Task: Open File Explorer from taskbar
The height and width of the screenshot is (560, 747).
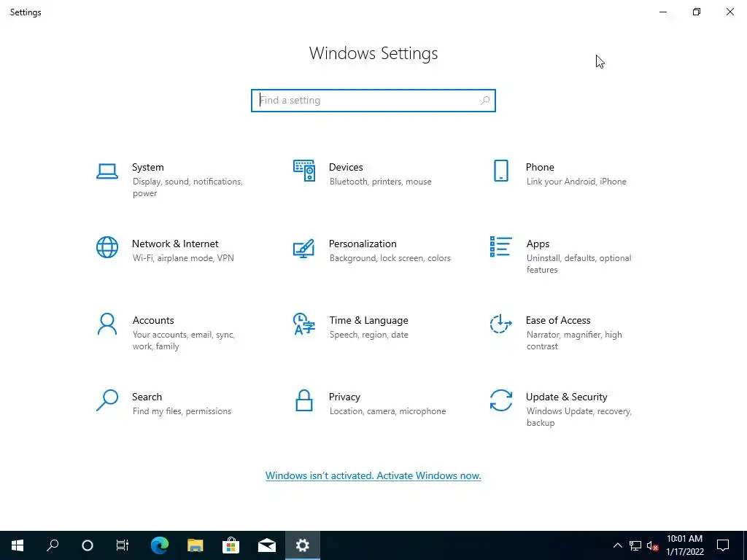Action: pyautogui.click(x=196, y=545)
